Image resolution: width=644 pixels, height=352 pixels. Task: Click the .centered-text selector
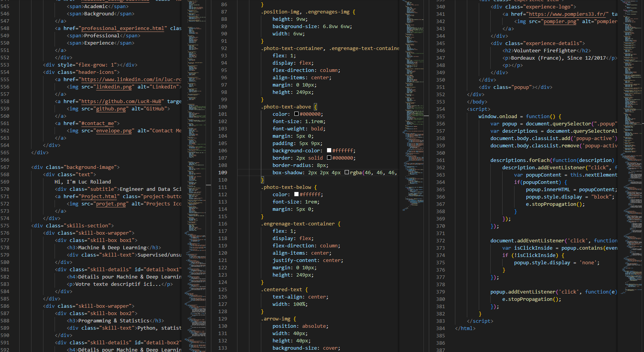(281, 290)
